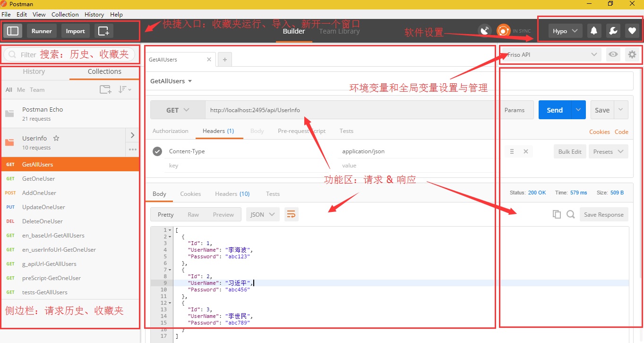Open the request Tests tab

[x=346, y=131]
